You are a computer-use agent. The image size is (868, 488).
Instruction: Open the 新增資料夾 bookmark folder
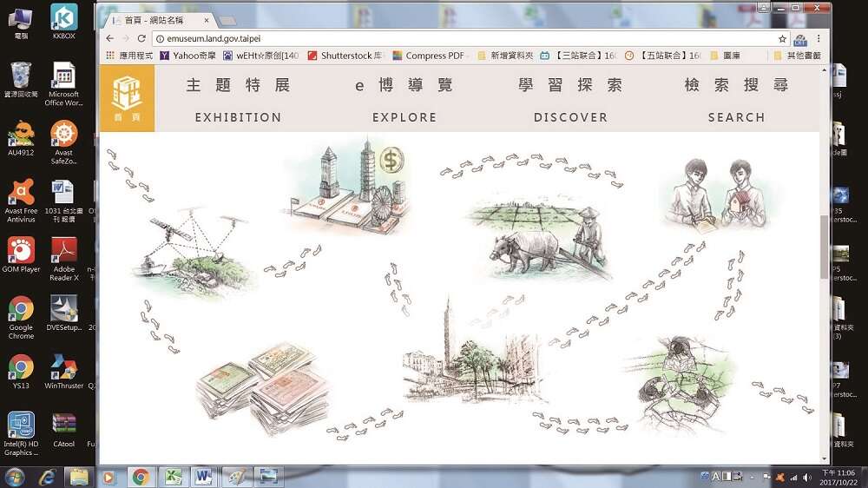tap(505, 56)
